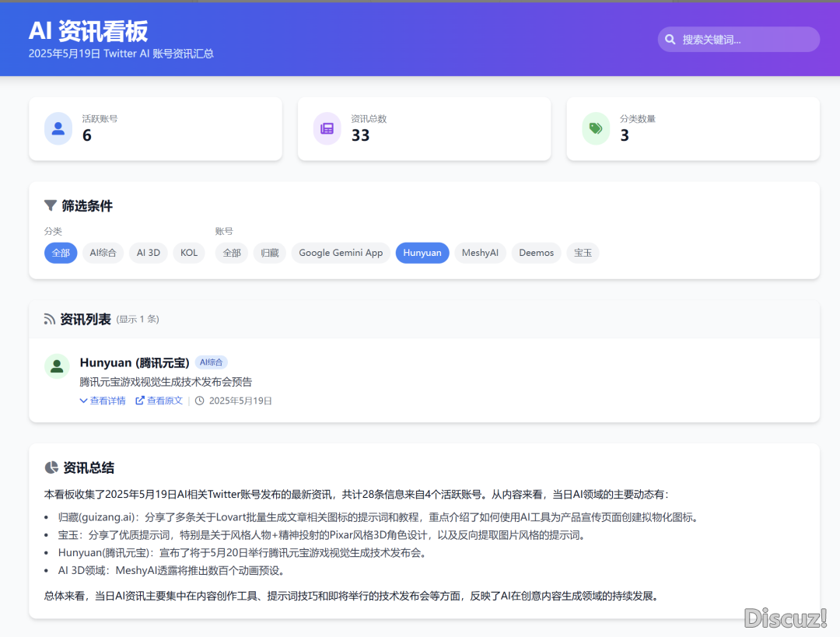The width and height of the screenshot is (840, 637).
Task: Click the newspaper icon for total news
Action: click(327, 129)
